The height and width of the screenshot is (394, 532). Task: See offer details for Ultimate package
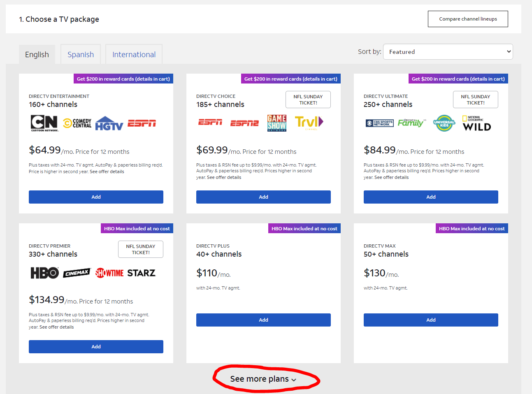(x=392, y=178)
